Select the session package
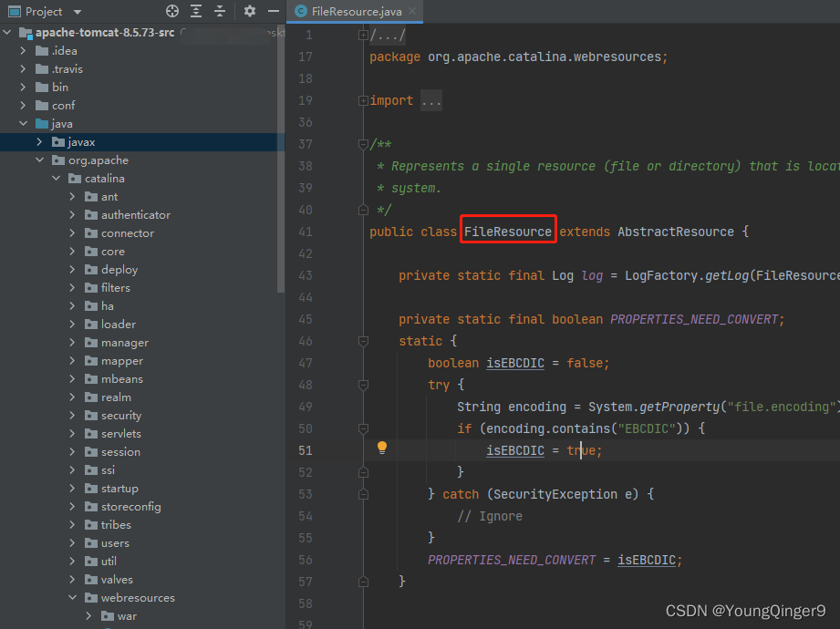The width and height of the screenshot is (840, 629). tap(120, 452)
